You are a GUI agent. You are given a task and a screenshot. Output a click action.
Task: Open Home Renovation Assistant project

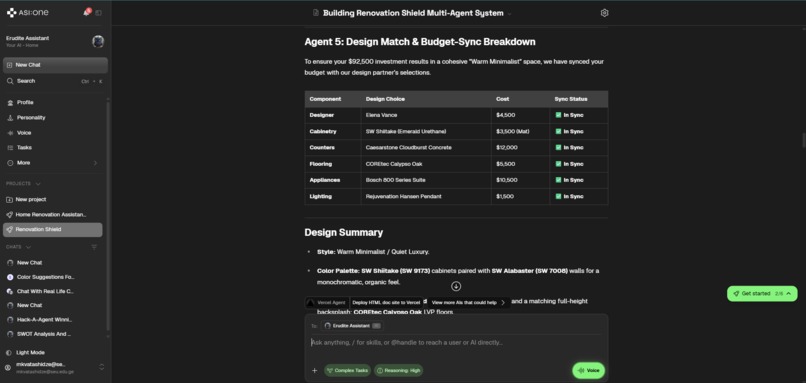(52, 214)
